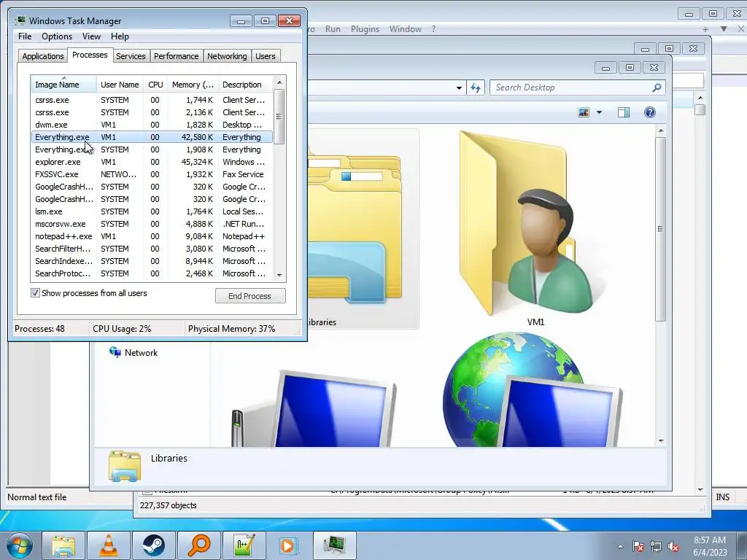Click the network tray icon
Screen dimensions: 747x560
pos(656,546)
